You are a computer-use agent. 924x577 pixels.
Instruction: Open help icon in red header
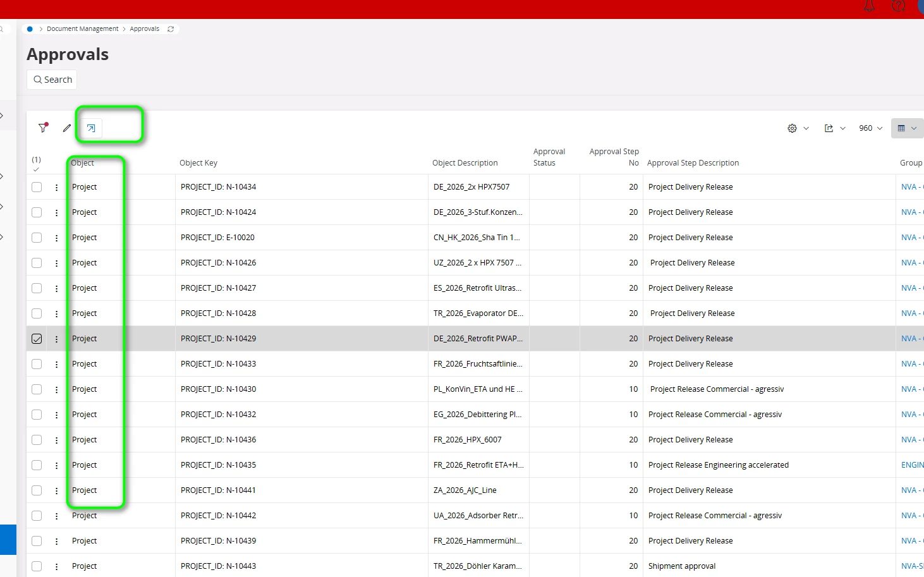pos(898,6)
